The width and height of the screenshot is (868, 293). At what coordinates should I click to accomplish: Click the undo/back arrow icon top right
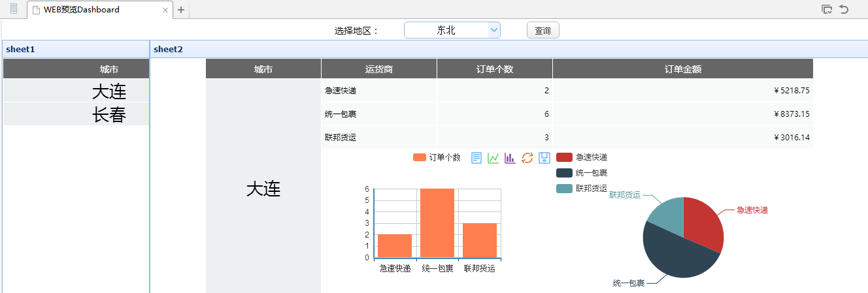pyautogui.click(x=844, y=9)
